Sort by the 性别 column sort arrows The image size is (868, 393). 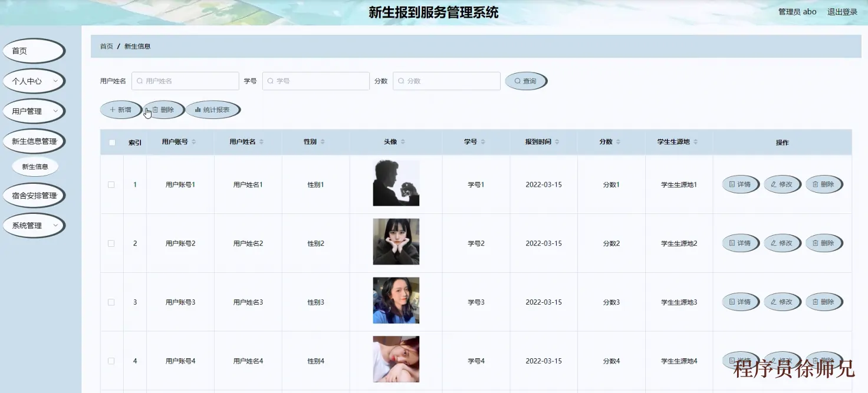coord(323,142)
